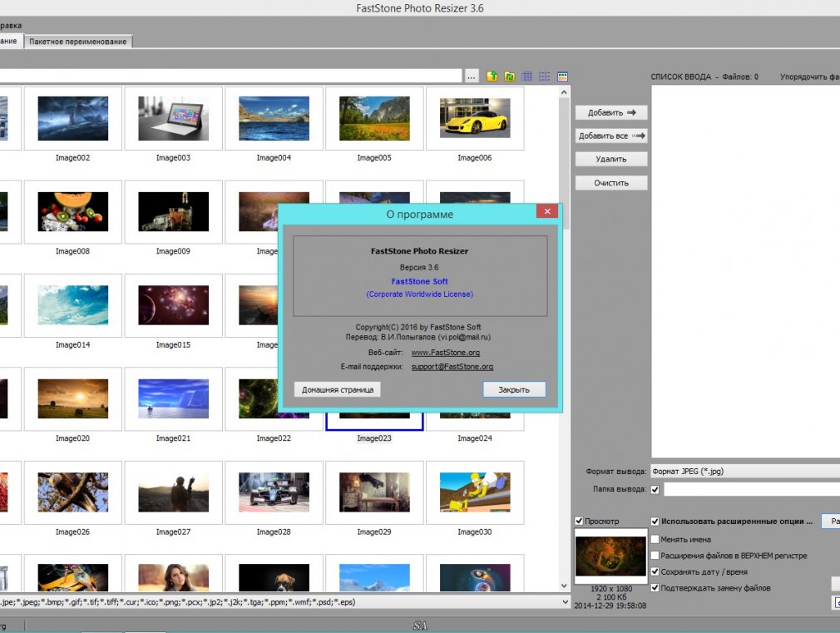Select the Image026 eagle thumbnail
The width and height of the screenshot is (840, 633).
(x=73, y=492)
